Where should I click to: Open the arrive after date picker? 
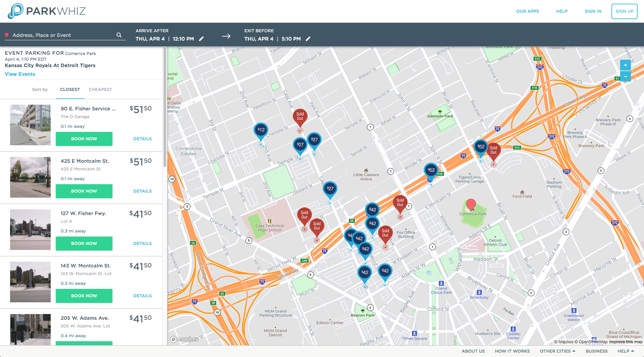(x=150, y=39)
